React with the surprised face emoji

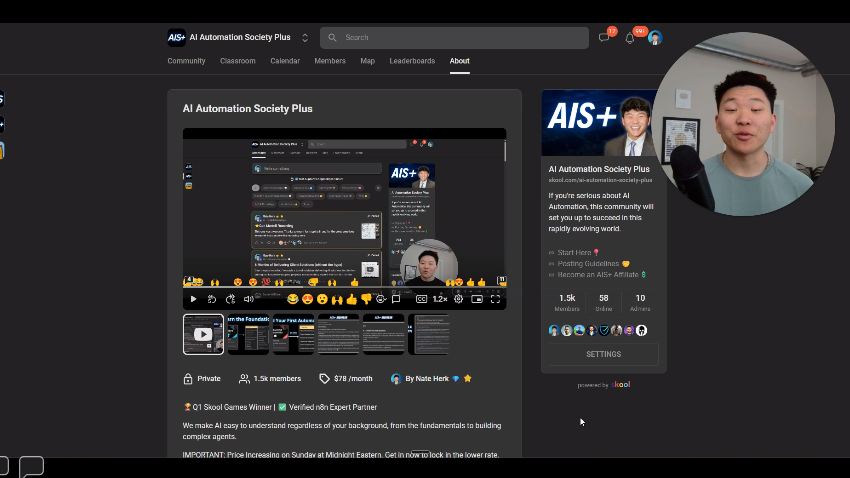pyautogui.click(x=323, y=299)
